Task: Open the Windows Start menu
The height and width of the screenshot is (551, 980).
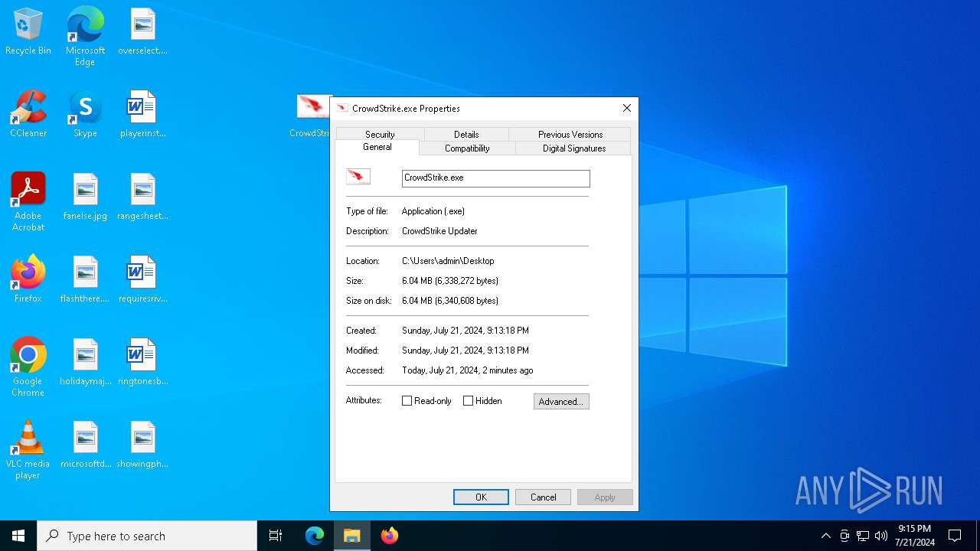Action: click(x=18, y=536)
